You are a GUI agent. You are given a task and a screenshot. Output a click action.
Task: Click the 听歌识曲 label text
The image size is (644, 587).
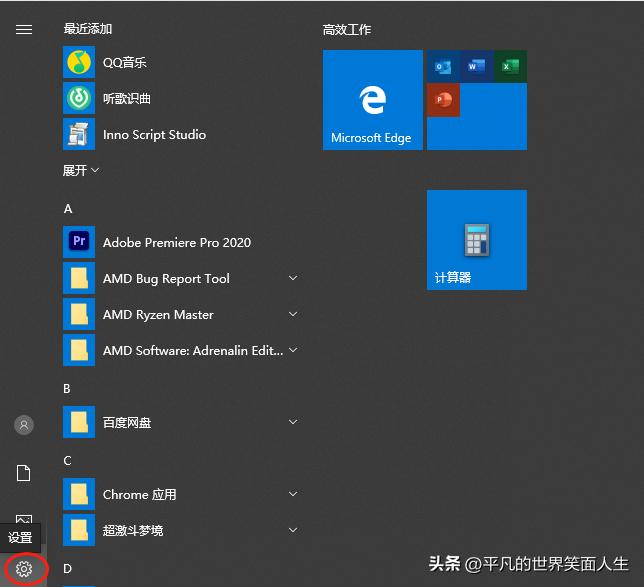click(126, 99)
